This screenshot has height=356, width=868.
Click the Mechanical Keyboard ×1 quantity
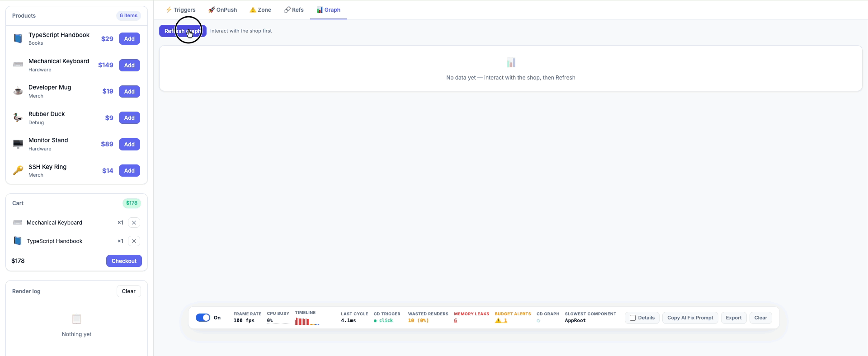tap(120, 222)
